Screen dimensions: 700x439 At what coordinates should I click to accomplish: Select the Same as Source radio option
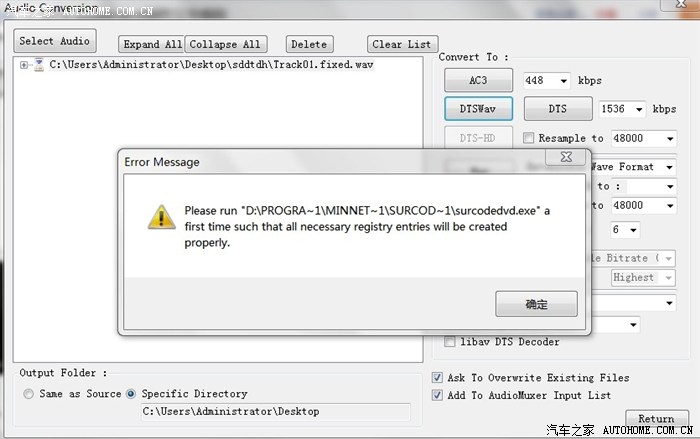tap(29, 394)
